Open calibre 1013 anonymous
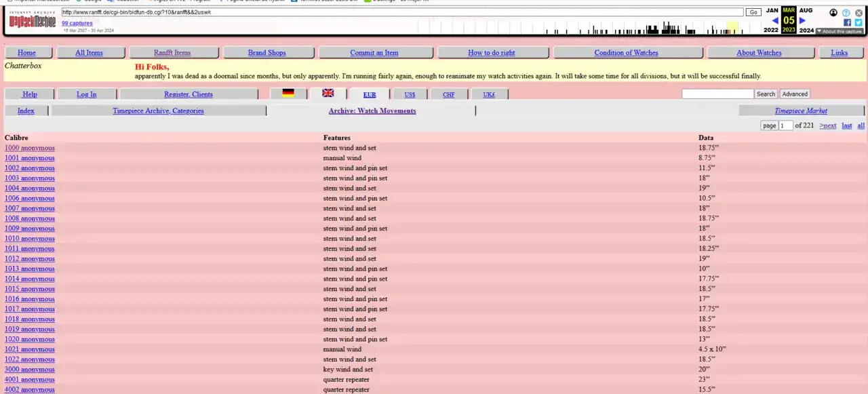 (x=30, y=269)
